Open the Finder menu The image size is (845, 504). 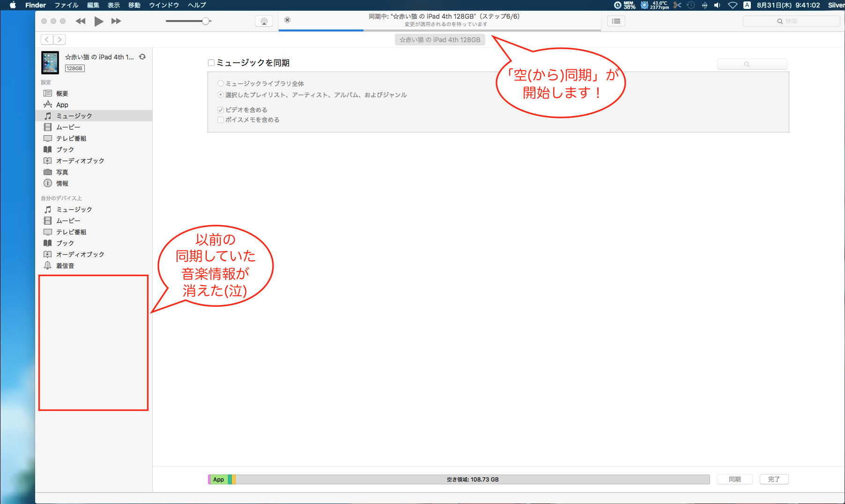point(36,5)
